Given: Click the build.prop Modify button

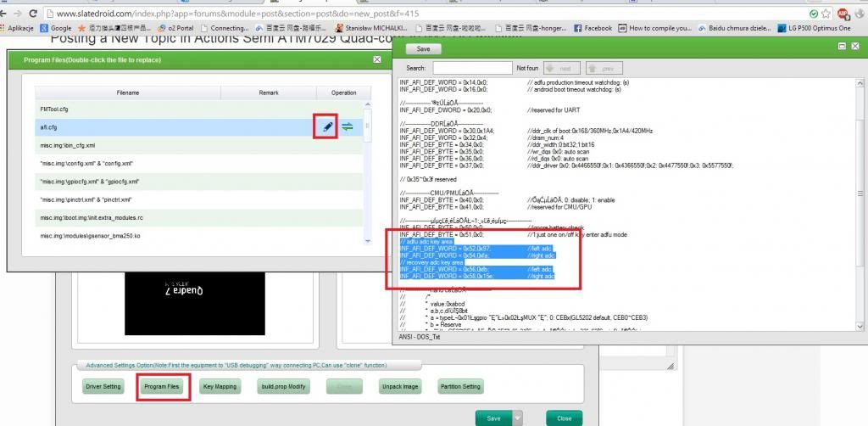Looking at the screenshot, I should (283, 386).
